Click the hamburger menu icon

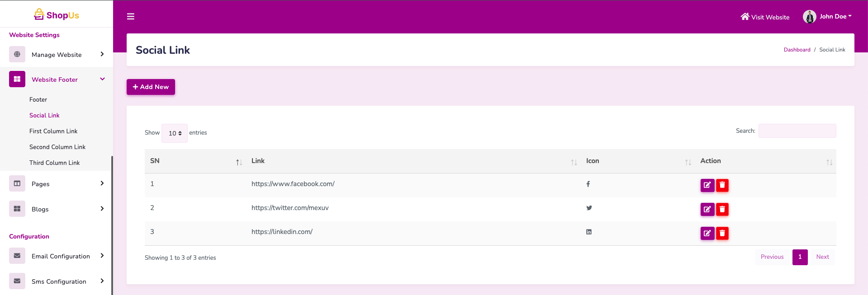[131, 17]
